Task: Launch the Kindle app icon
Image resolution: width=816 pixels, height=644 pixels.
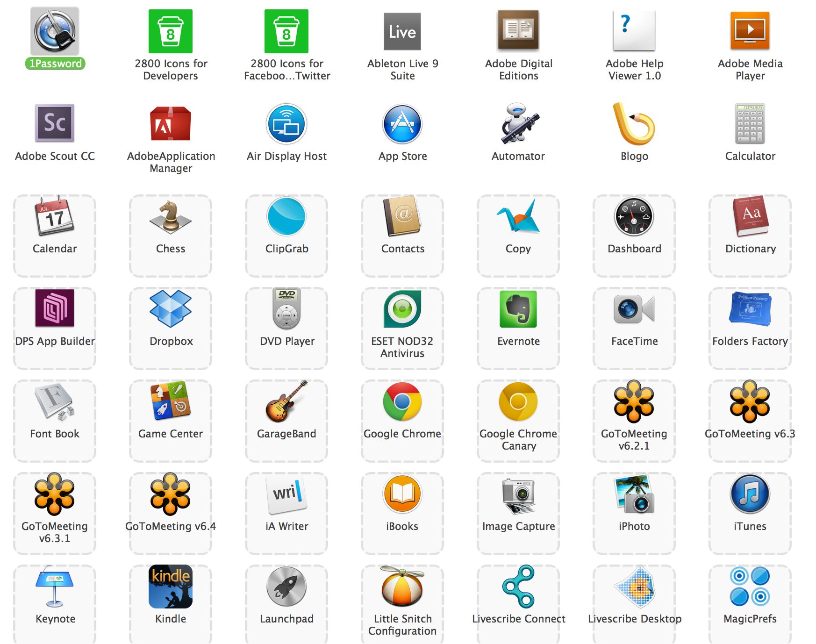Action: [x=171, y=587]
